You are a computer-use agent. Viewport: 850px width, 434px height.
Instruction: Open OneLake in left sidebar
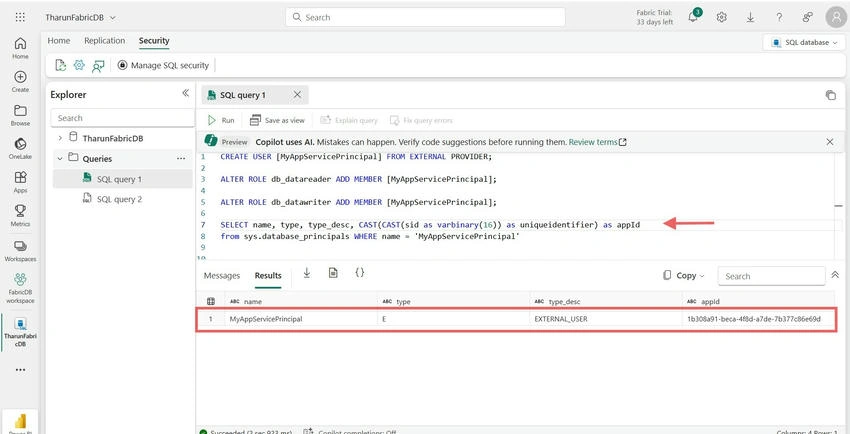[20, 148]
